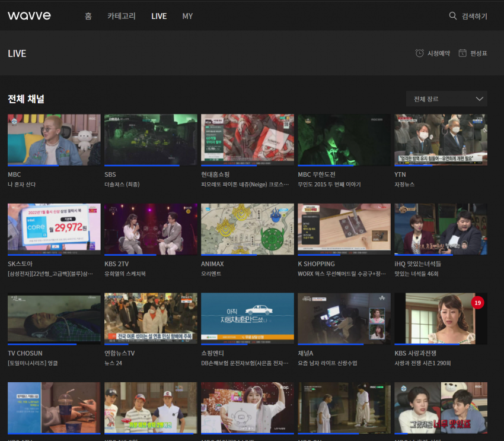Open the KBS 2TV channel thumbnail
This screenshot has height=441, width=504.
pyautogui.click(x=151, y=229)
